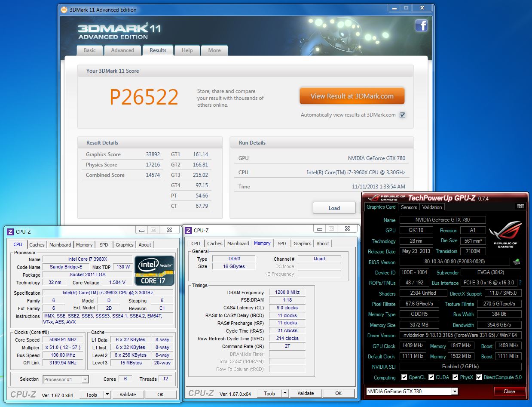Switch to the Sensors tab in GPU-Z
Viewport: 532px width, 407px height.
click(x=409, y=207)
